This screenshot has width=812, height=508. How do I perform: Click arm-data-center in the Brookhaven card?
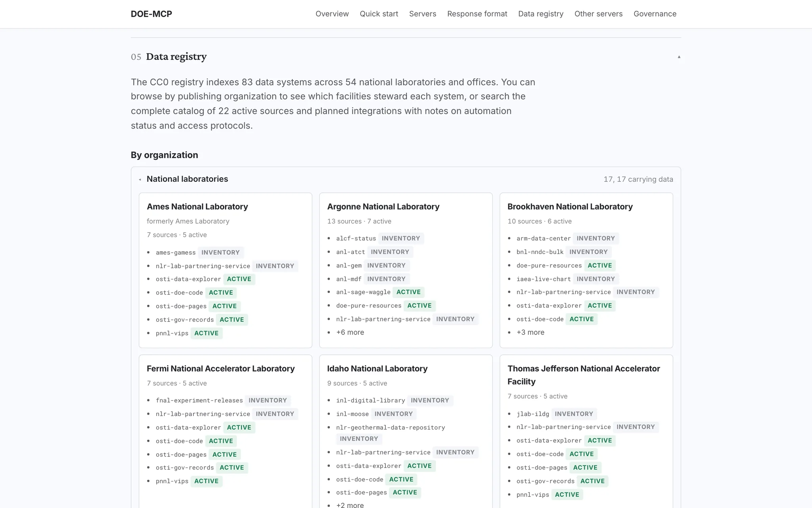pyautogui.click(x=544, y=239)
